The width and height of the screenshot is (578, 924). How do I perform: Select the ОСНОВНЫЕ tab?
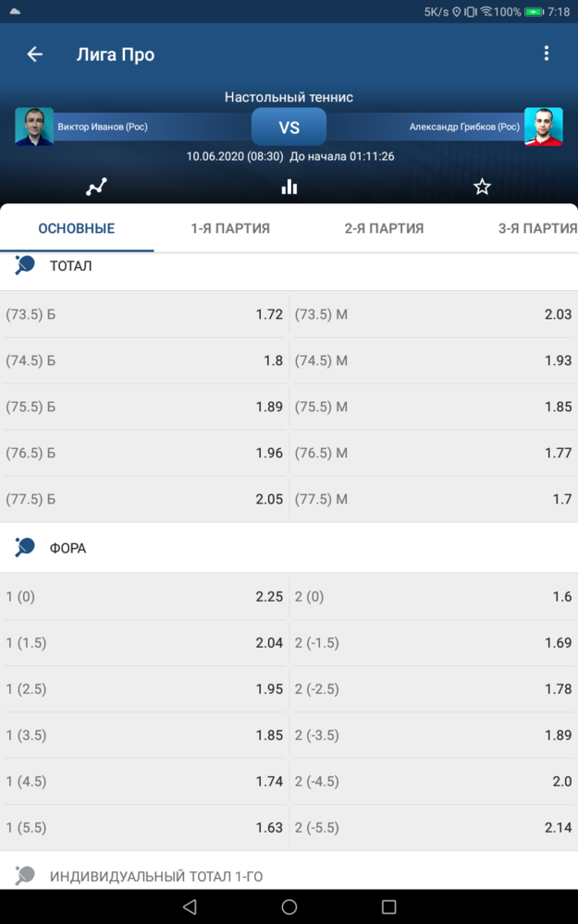click(x=77, y=228)
